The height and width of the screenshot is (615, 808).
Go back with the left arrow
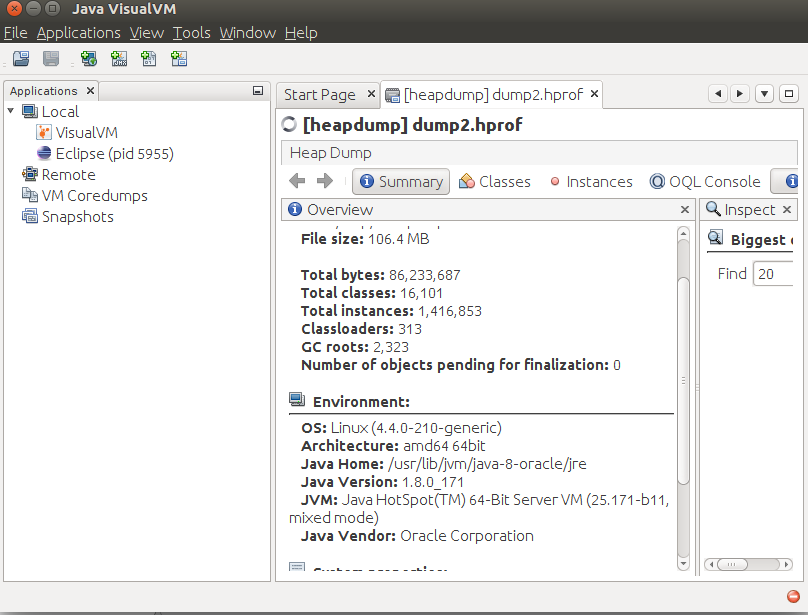(297, 181)
